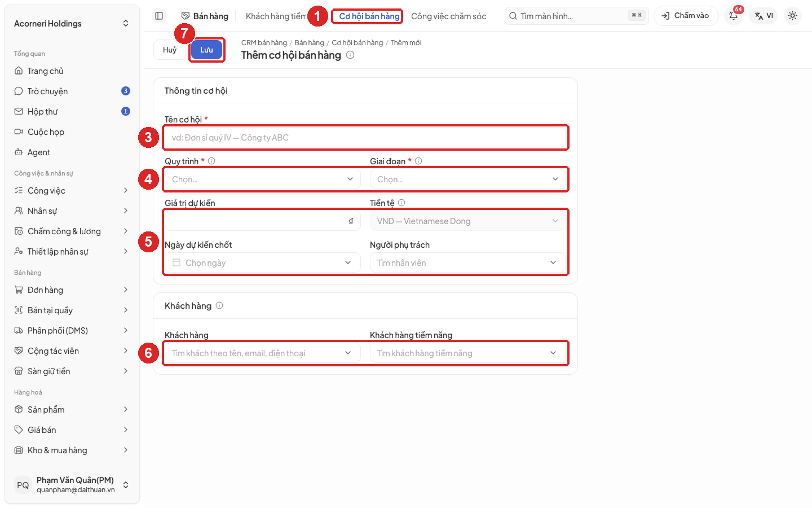Open Phạm Văn Quân user account menu

click(72, 485)
